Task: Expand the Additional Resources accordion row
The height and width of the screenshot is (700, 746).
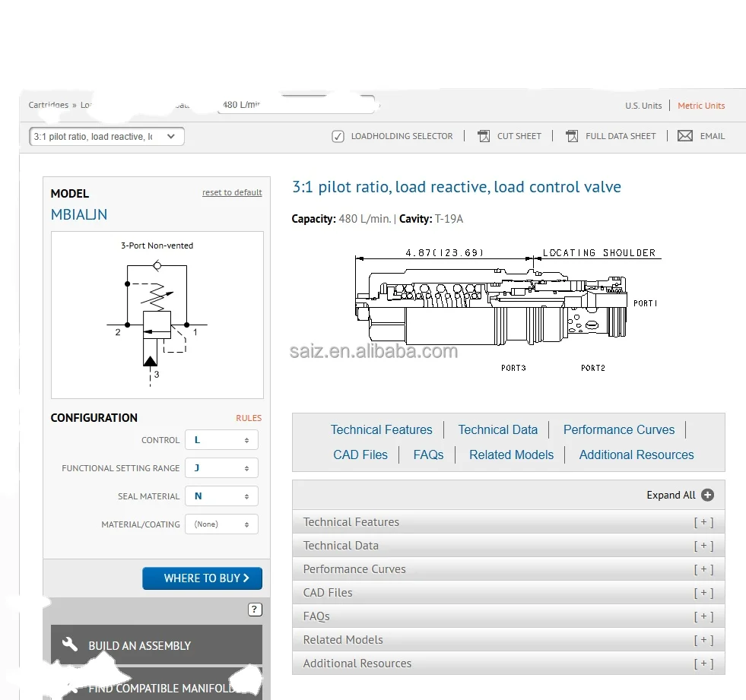Action: click(508, 664)
